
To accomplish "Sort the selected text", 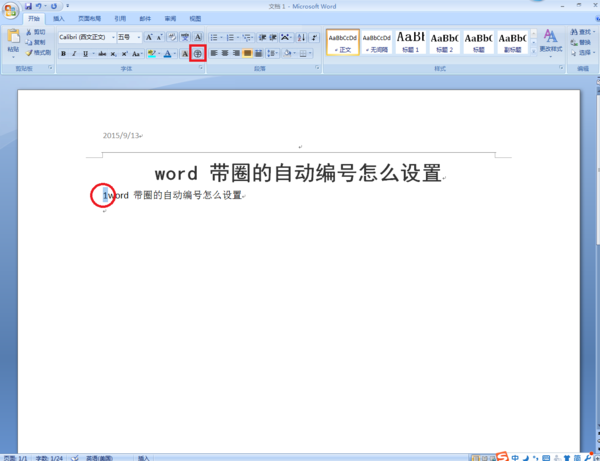I will pos(301,37).
